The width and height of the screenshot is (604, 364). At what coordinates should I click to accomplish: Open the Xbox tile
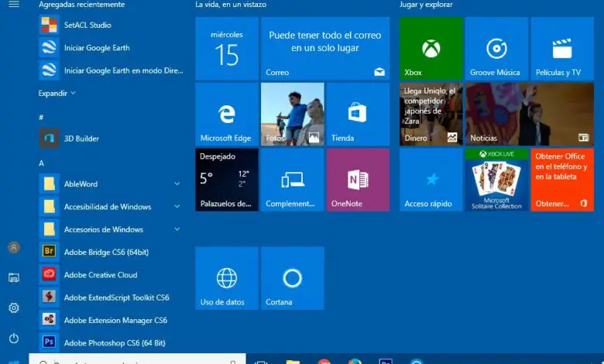431,49
